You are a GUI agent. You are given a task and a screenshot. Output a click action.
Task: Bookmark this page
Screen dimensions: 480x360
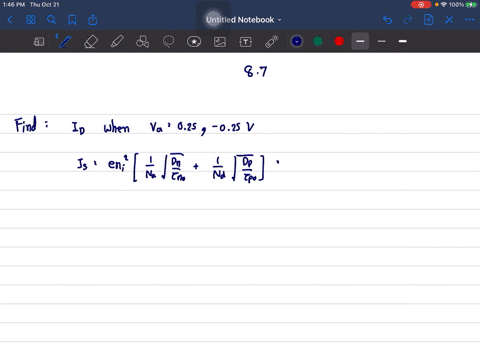(x=72, y=20)
